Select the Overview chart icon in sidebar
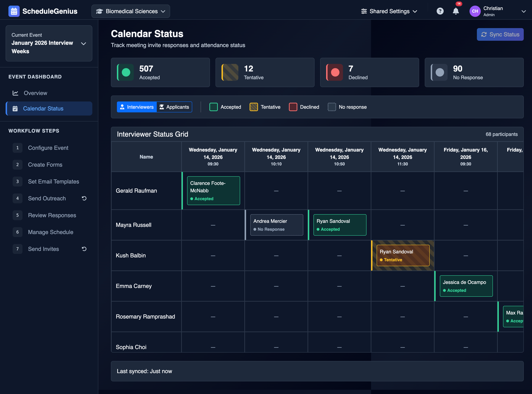532x394 pixels. 15,93
